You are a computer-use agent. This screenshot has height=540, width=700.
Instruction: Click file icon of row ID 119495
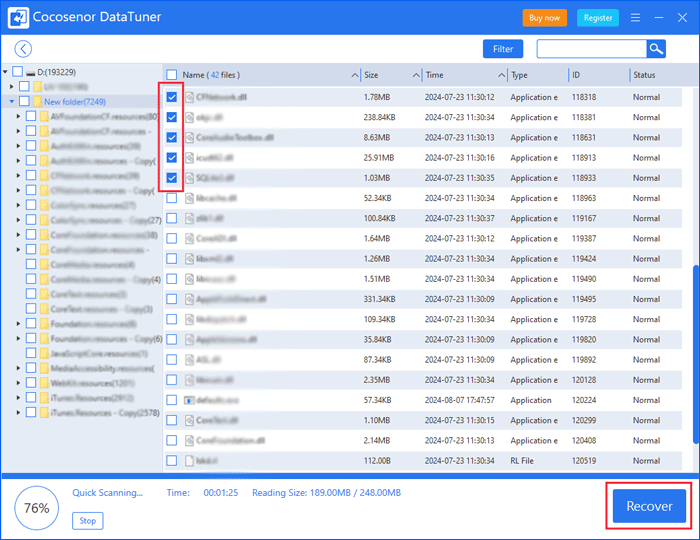pyautogui.click(x=189, y=299)
